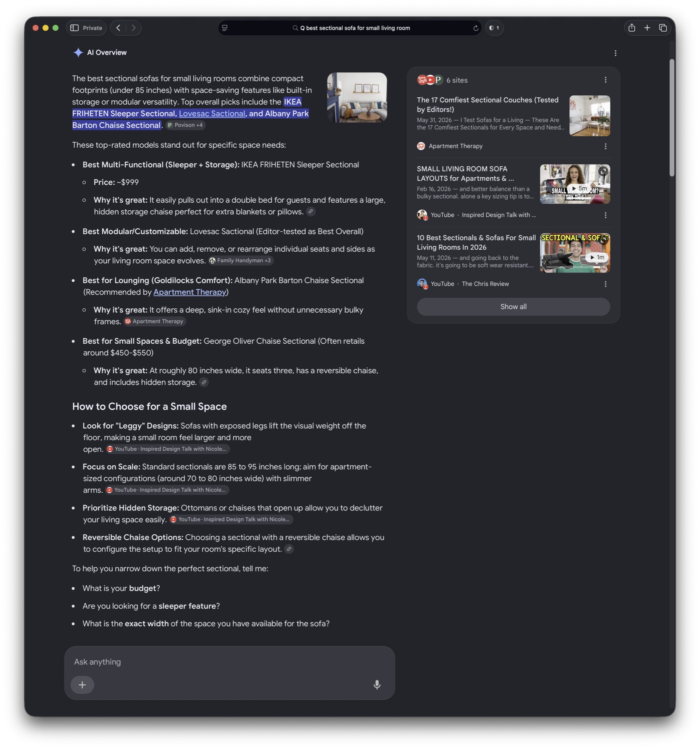Click the '6 sites' label

457,80
